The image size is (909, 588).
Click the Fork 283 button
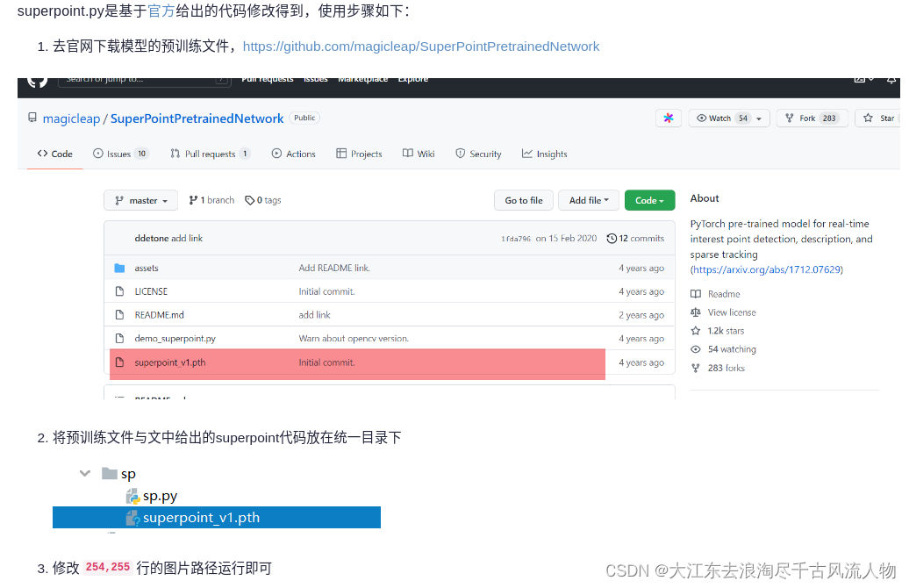tap(812, 117)
